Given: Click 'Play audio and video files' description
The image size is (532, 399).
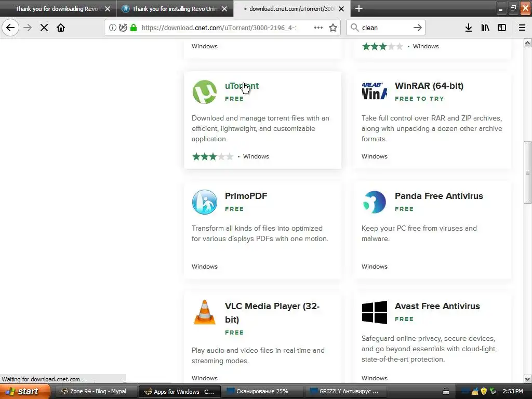Looking at the screenshot, I should (258, 355).
